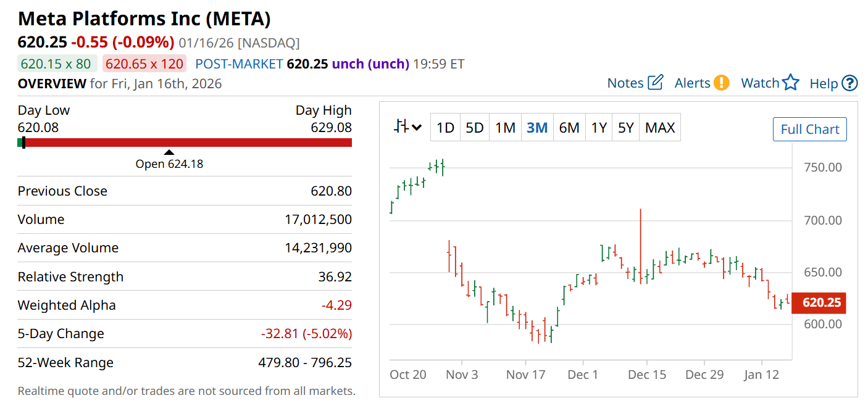This screenshot has height=406, width=868.
Task: Select the 3M chart period
Action: [537, 128]
